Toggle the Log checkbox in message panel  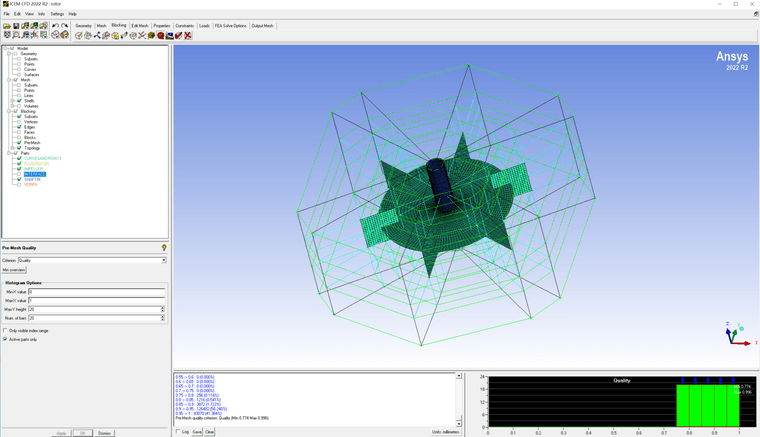tap(178, 431)
